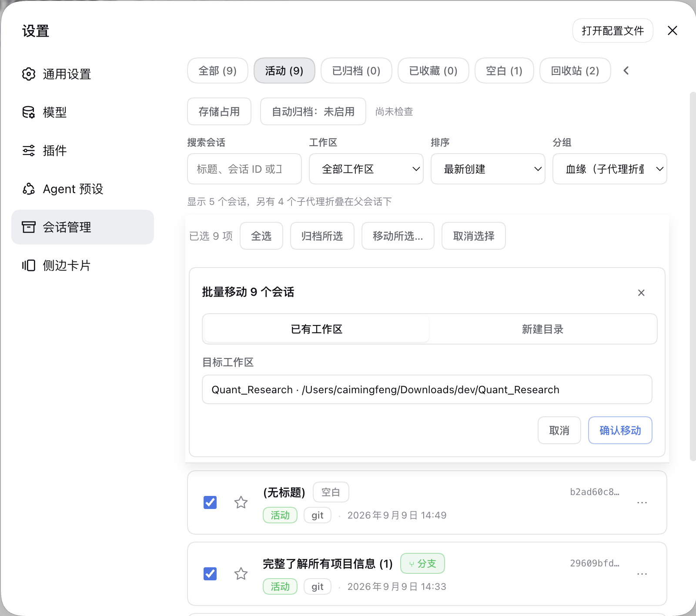
Task: Click the sliders icon beside 插件
Action: click(29, 151)
